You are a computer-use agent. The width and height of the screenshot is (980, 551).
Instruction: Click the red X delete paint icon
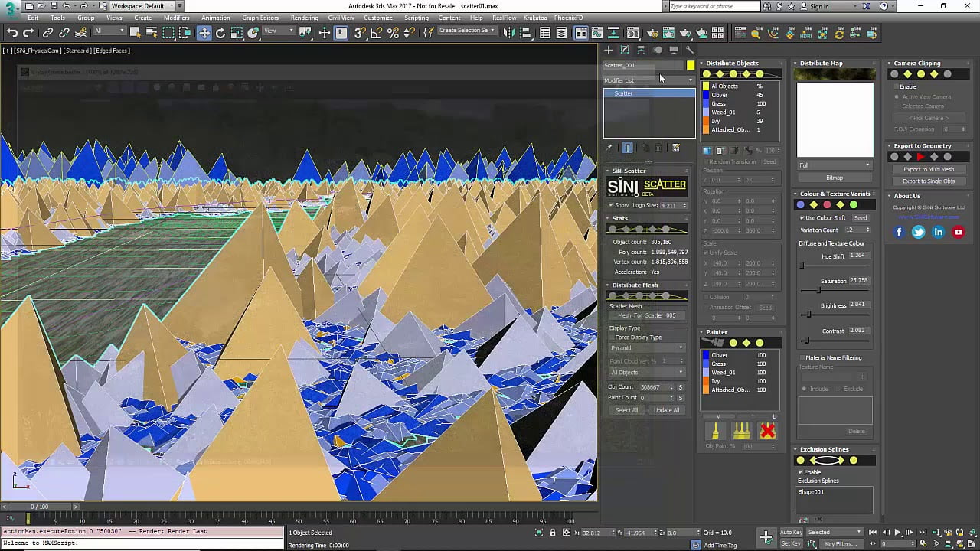point(767,432)
